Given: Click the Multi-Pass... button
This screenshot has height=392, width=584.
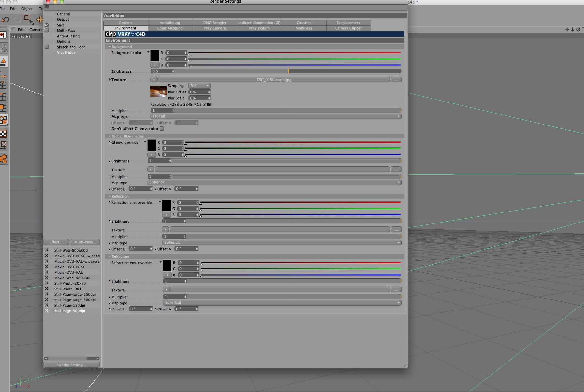Looking at the screenshot, I should coord(85,242).
